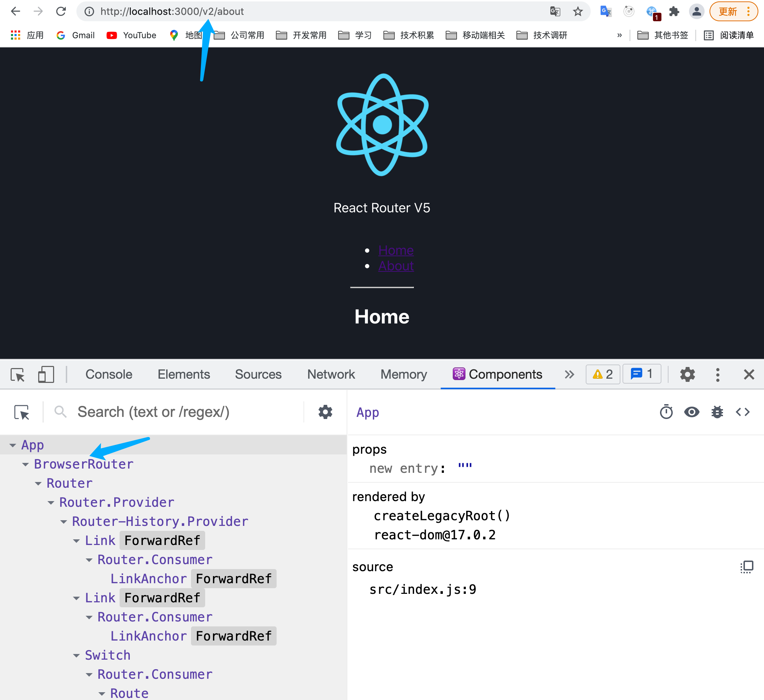The image size is (764, 700).
Task: Toggle React select-element-in-page picker
Action: [x=22, y=412]
